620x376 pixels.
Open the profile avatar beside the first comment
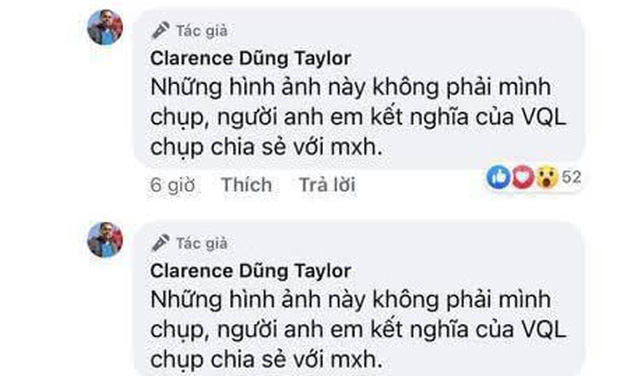click(x=105, y=27)
